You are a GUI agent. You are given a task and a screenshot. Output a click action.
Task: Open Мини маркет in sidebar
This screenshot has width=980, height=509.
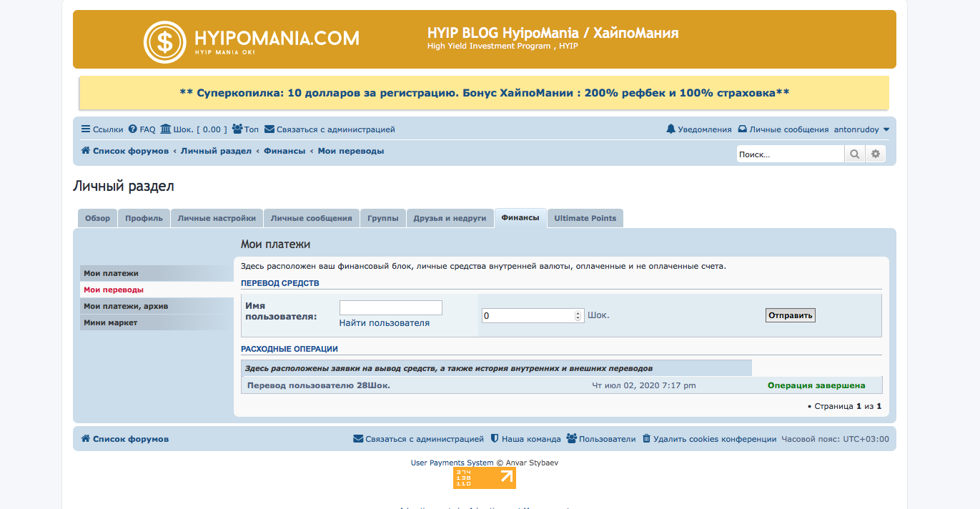pos(110,322)
